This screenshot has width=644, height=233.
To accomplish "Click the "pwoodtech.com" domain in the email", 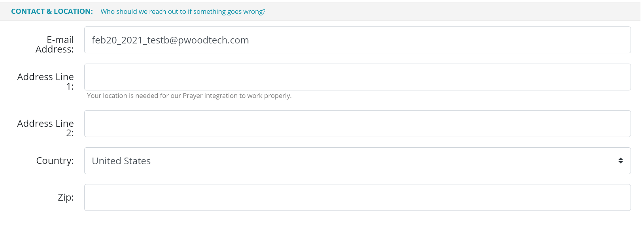I will coord(213,40).
